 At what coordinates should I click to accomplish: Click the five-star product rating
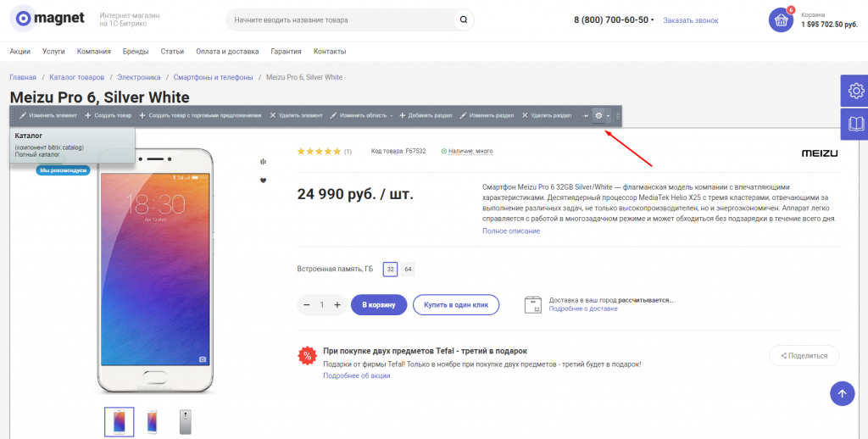click(x=319, y=151)
